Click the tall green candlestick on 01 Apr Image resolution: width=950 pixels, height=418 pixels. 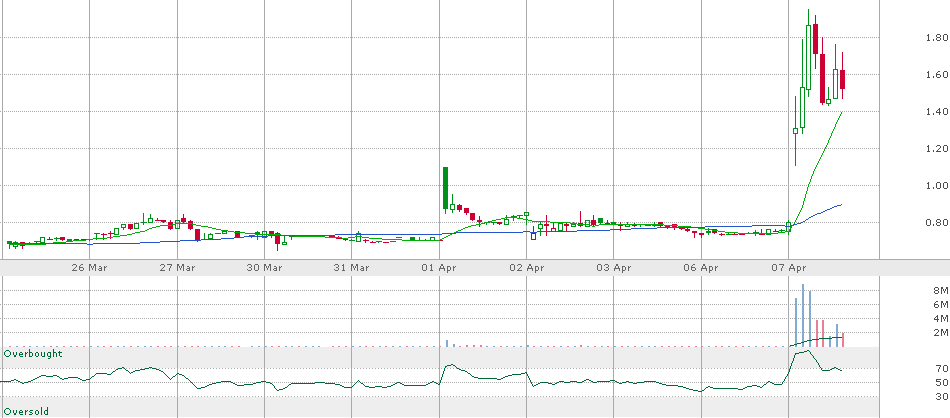pyautogui.click(x=445, y=188)
